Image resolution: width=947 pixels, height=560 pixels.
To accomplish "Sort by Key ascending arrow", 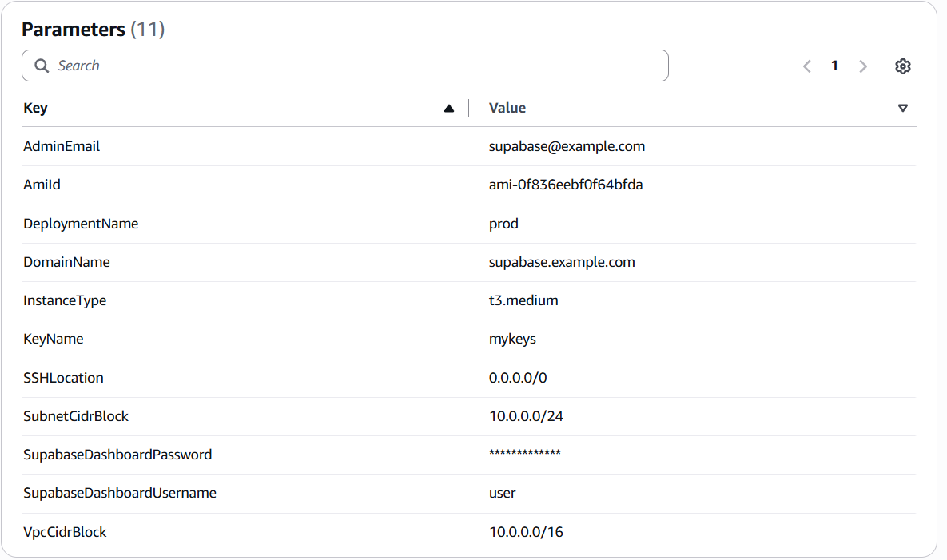I will (x=449, y=109).
